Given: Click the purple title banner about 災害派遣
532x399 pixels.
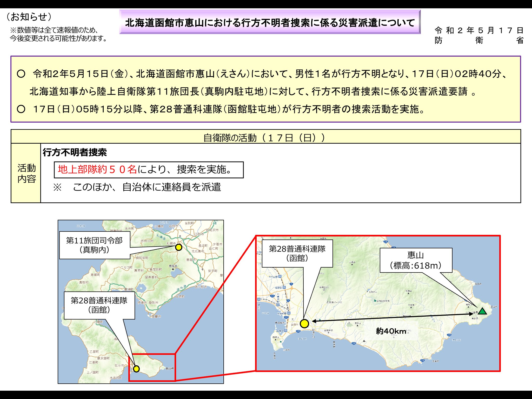Looking at the screenshot, I should 270,23.
